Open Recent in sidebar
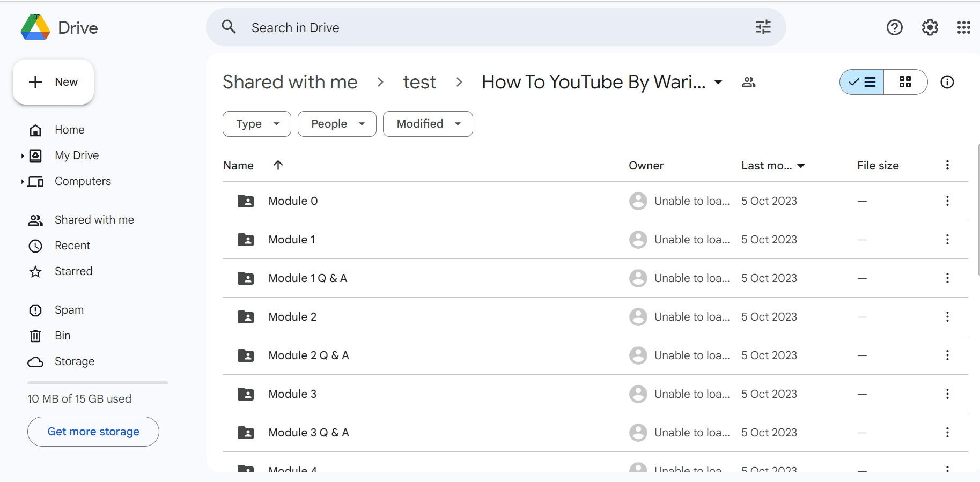 click(72, 246)
